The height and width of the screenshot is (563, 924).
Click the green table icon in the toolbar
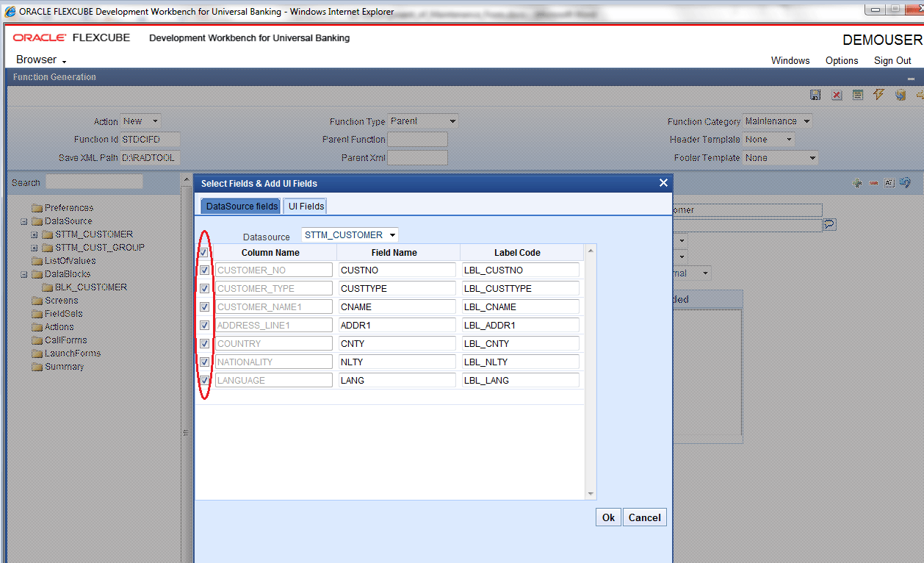tap(858, 96)
